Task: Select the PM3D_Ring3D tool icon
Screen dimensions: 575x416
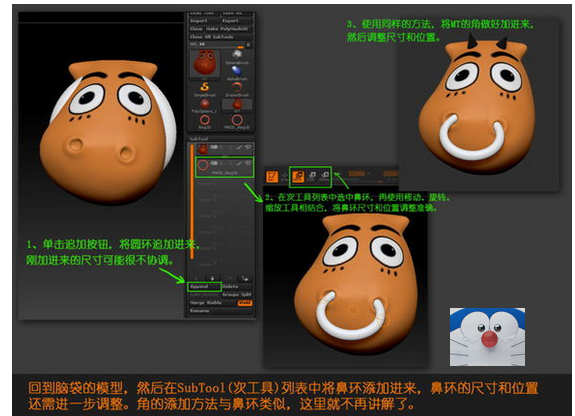Action: click(237, 122)
